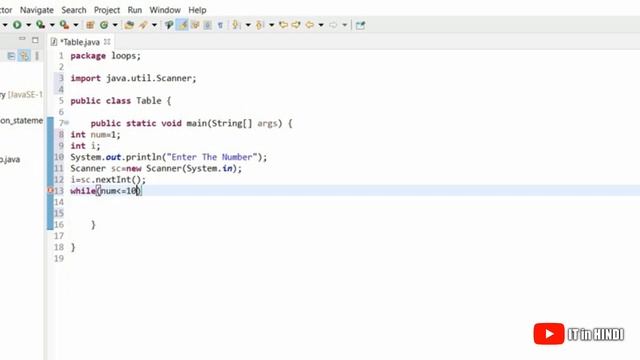Open the Project menu
The height and width of the screenshot is (360, 640).
107,10
